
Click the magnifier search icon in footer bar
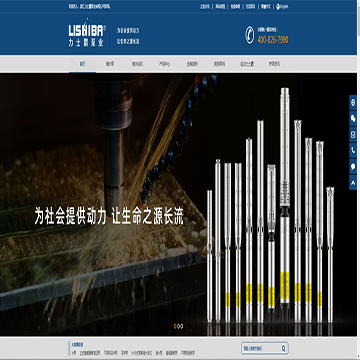coord(283,349)
